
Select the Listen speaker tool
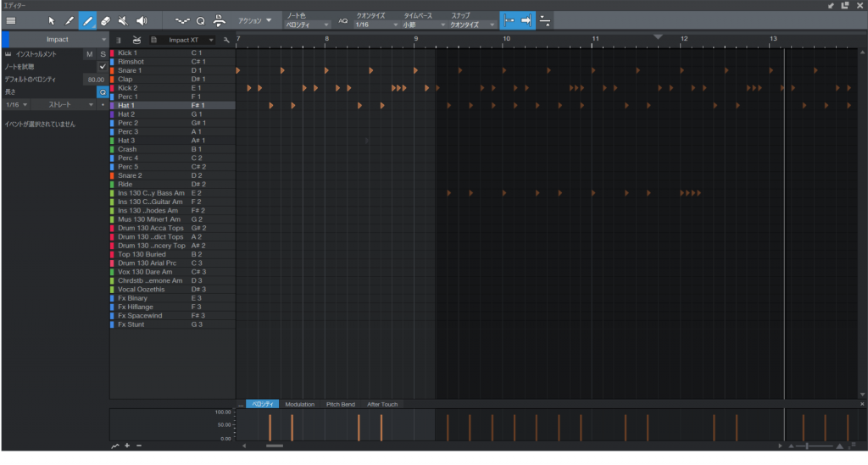point(142,20)
